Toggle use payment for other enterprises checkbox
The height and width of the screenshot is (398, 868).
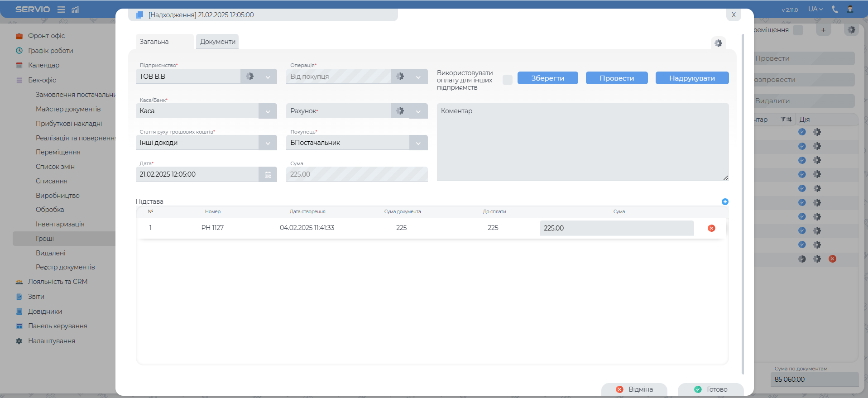click(508, 80)
